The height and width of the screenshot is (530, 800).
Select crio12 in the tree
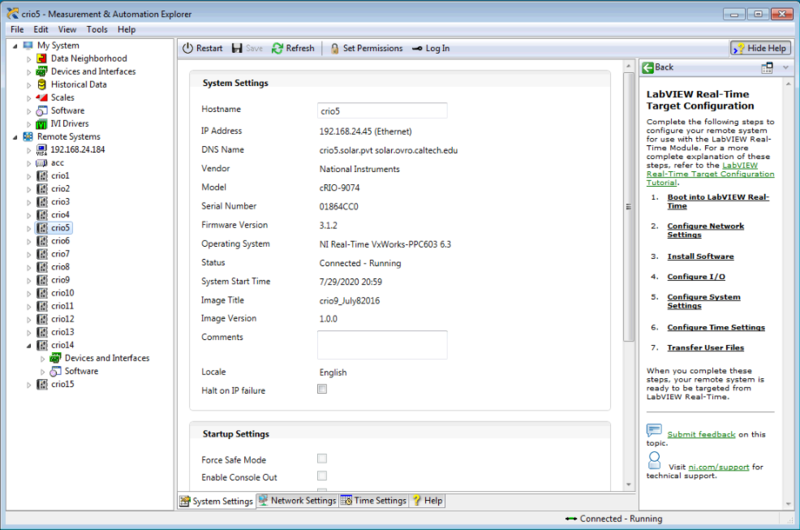[62, 319]
